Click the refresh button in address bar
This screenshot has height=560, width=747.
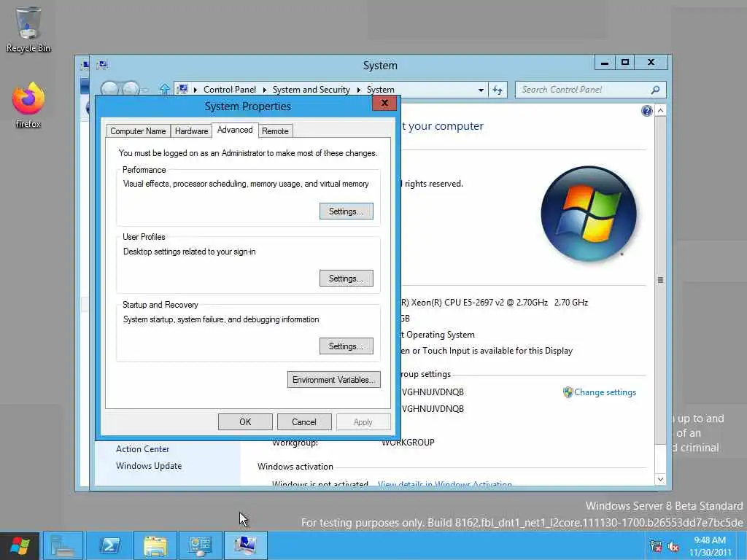click(x=498, y=90)
